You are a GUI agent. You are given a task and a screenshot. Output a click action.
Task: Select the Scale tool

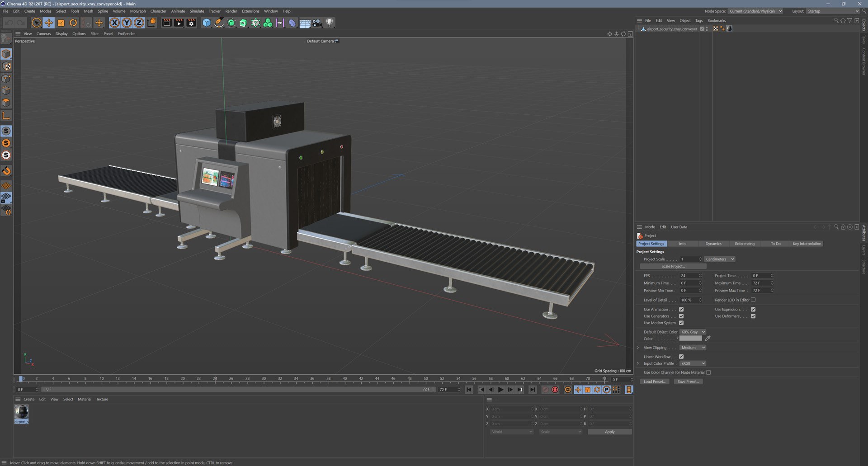pos(61,23)
